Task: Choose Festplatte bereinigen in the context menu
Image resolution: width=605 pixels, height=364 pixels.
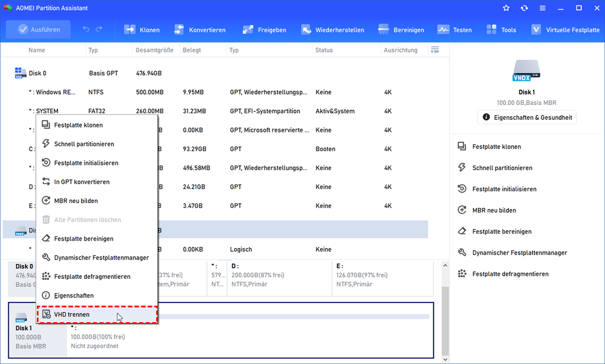Action: 97,238
